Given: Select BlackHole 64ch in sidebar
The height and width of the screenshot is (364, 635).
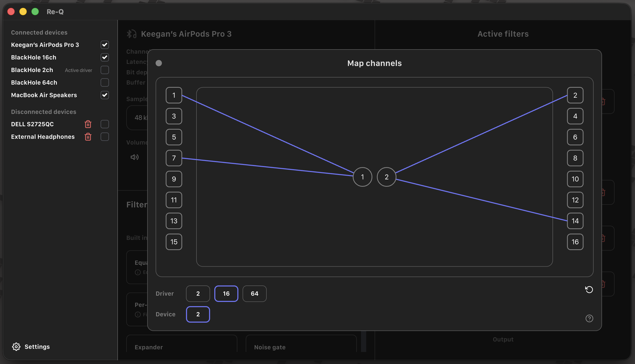Looking at the screenshot, I should [34, 82].
